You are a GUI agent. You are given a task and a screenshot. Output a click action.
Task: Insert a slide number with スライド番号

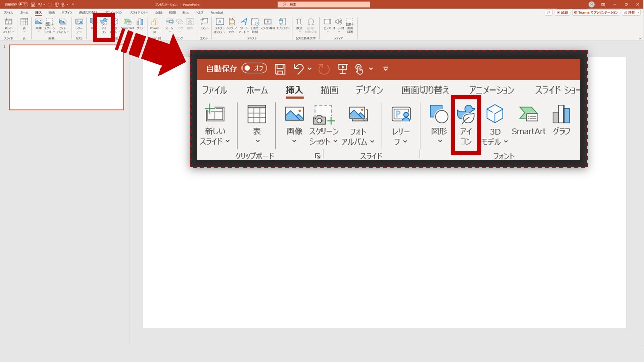(x=267, y=25)
